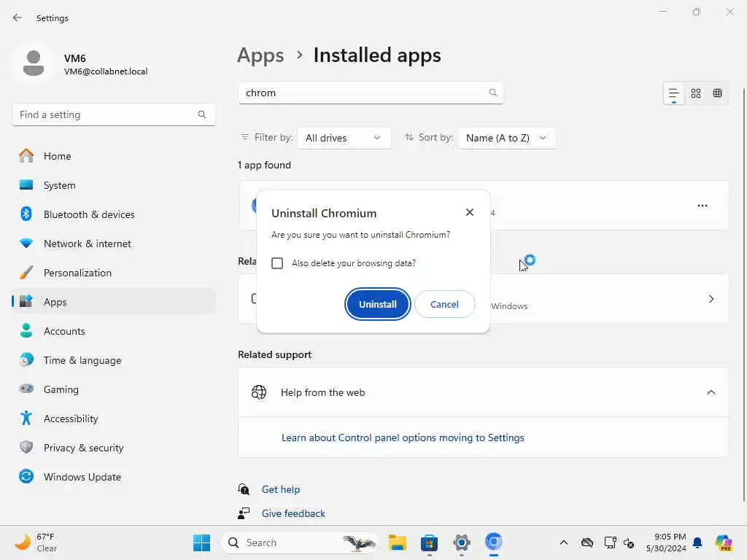Open 'Learn about Control panel options' link

[403, 437]
